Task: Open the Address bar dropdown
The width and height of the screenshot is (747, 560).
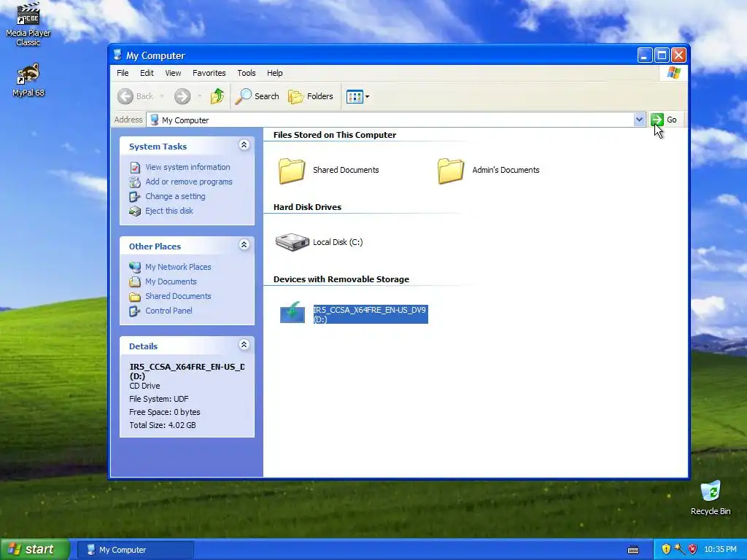Action: pyautogui.click(x=639, y=120)
